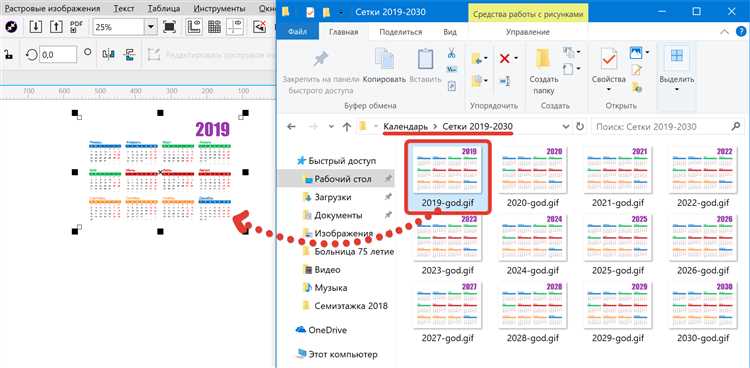The height and width of the screenshot is (368, 750).
Task: Click the Import arrow icon in CorelDRAW toolbar
Action: (36, 27)
